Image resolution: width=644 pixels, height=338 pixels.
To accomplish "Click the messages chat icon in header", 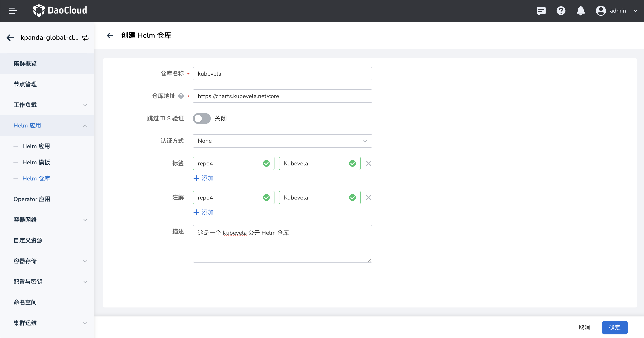I will pos(541,11).
